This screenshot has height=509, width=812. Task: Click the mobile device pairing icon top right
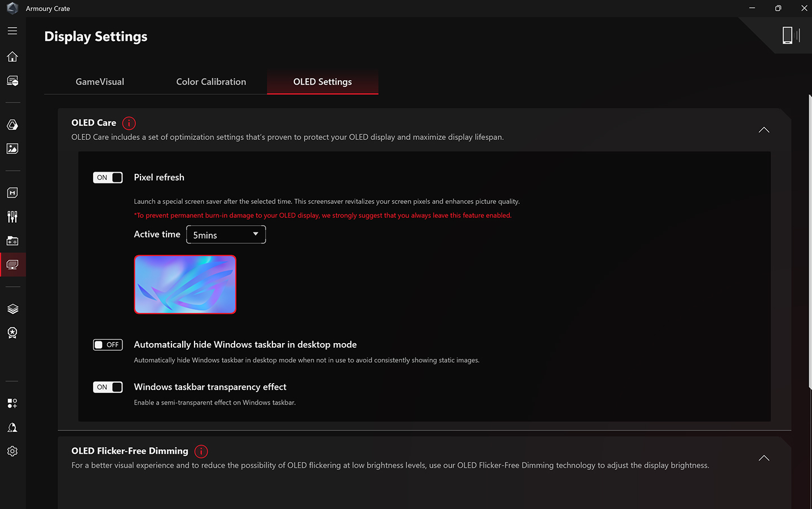click(x=788, y=34)
